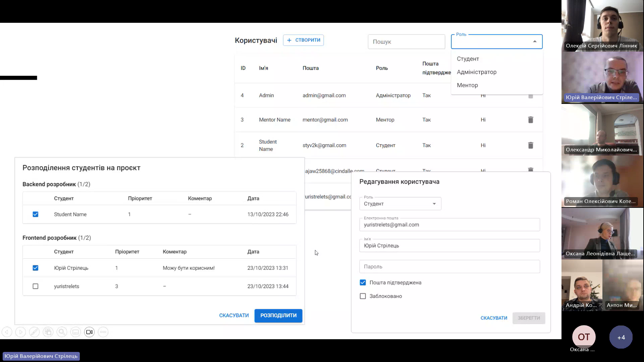
Task: Expand the +4 more participants bubble
Action: 621,337
